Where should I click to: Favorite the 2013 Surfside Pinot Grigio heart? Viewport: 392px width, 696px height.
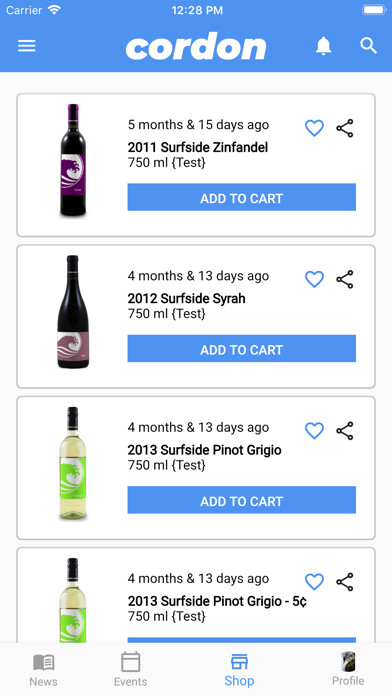point(314,431)
